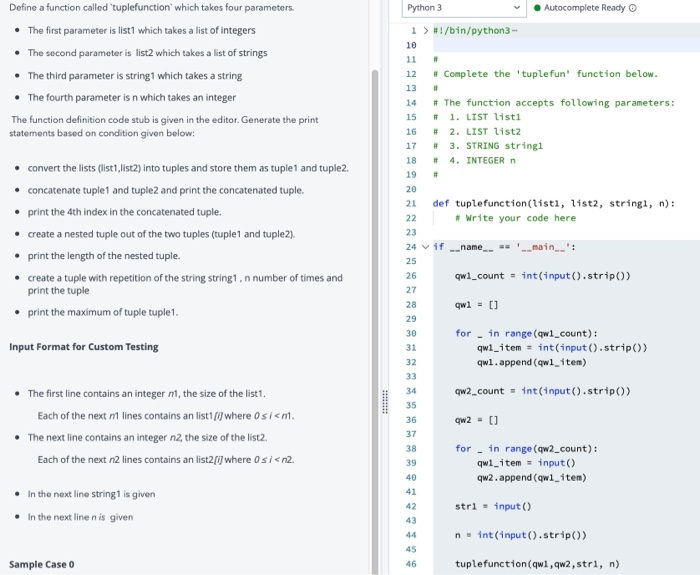
Task: Click the Autocomplete Ready info icon
Action: (633, 8)
